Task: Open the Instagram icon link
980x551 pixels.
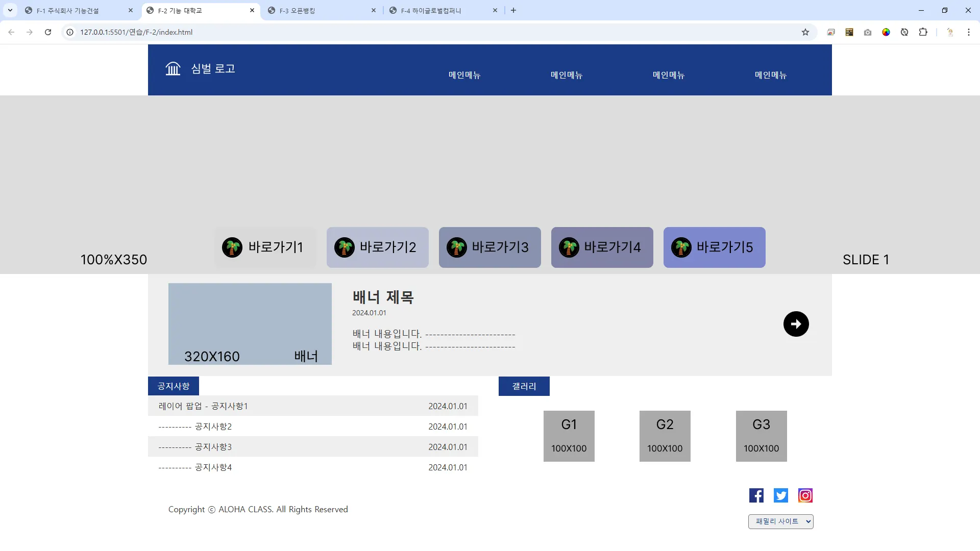Action: pyautogui.click(x=805, y=495)
